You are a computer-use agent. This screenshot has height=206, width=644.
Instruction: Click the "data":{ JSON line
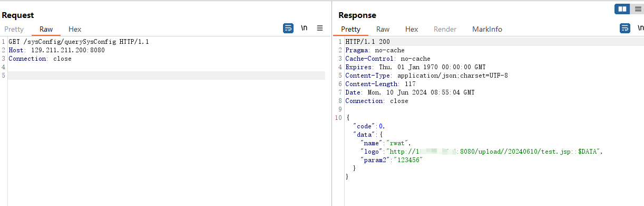click(x=367, y=135)
